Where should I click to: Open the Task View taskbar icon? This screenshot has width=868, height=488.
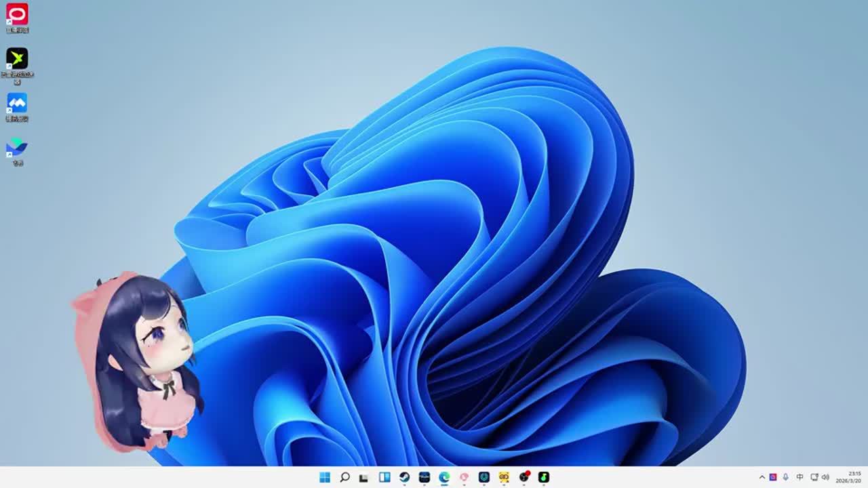(364, 477)
